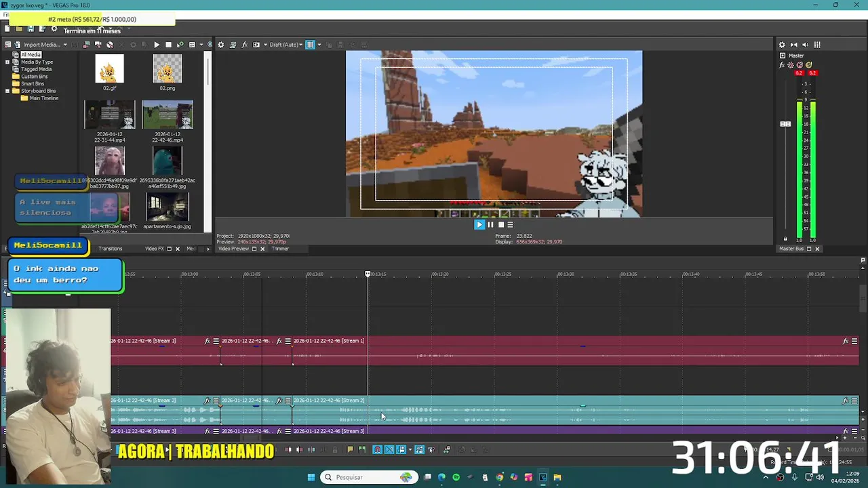Stop playback under the video preview

tap(500, 225)
